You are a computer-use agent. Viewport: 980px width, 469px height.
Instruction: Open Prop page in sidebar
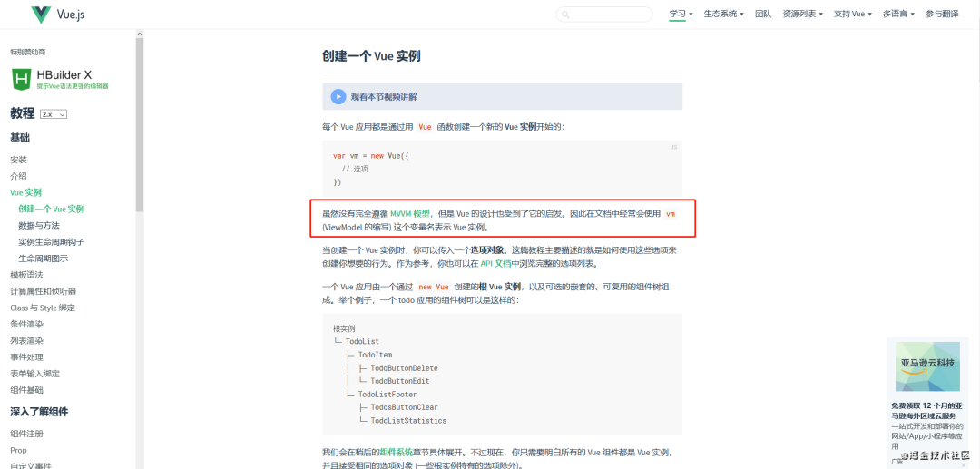(x=18, y=450)
